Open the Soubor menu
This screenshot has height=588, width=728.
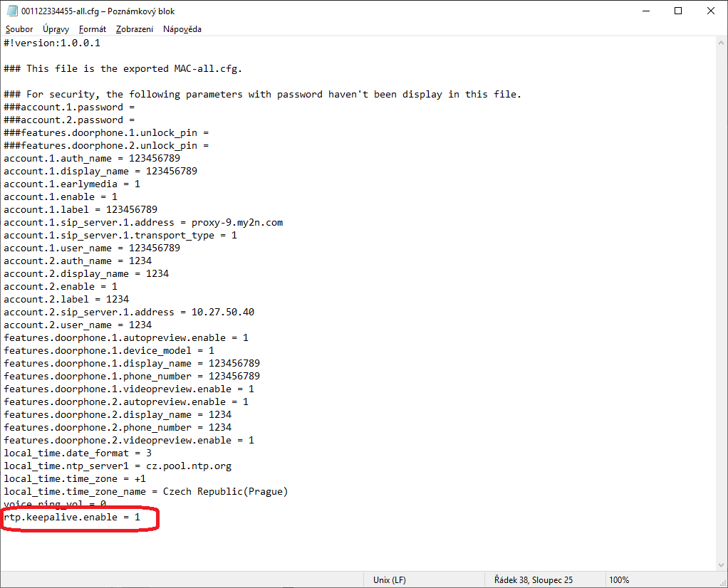pos(19,29)
